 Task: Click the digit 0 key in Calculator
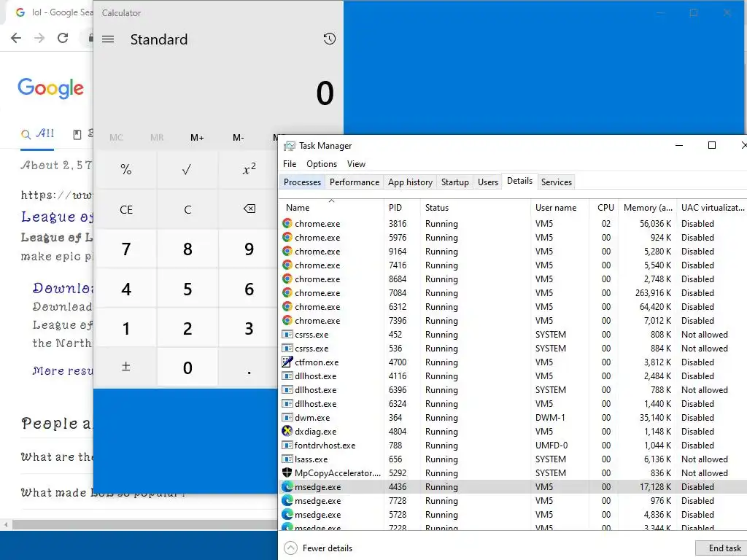tap(187, 367)
